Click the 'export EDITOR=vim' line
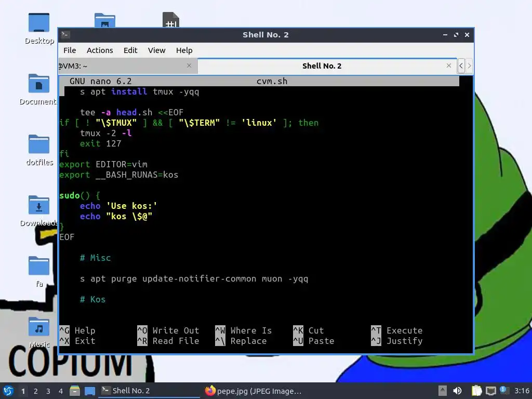Screen dimensions: 532x399 (103, 164)
